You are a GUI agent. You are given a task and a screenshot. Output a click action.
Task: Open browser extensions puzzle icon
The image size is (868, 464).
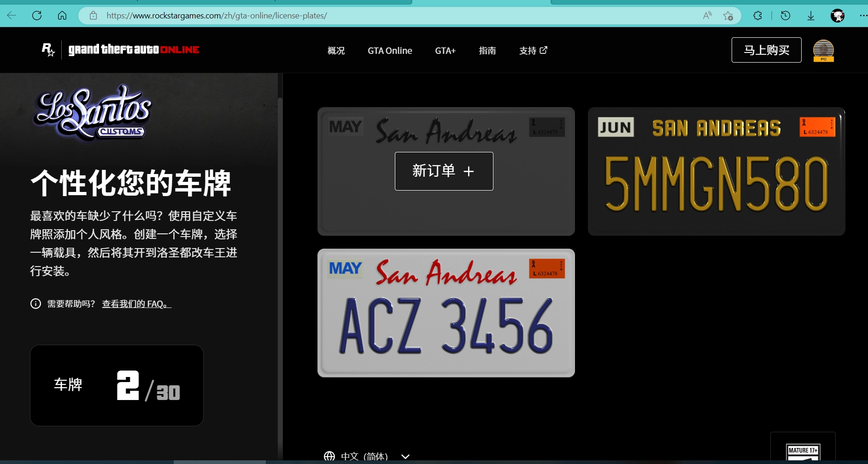pyautogui.click(x=757, y=16)
